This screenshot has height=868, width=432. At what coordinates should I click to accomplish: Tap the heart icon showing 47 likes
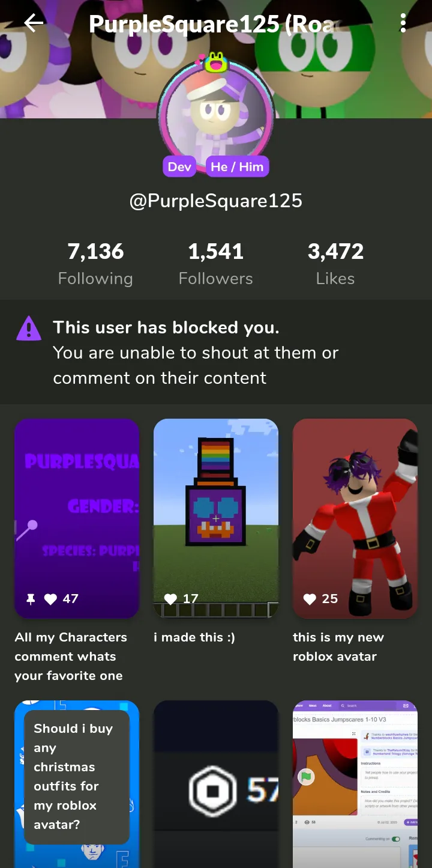[51, 599]
